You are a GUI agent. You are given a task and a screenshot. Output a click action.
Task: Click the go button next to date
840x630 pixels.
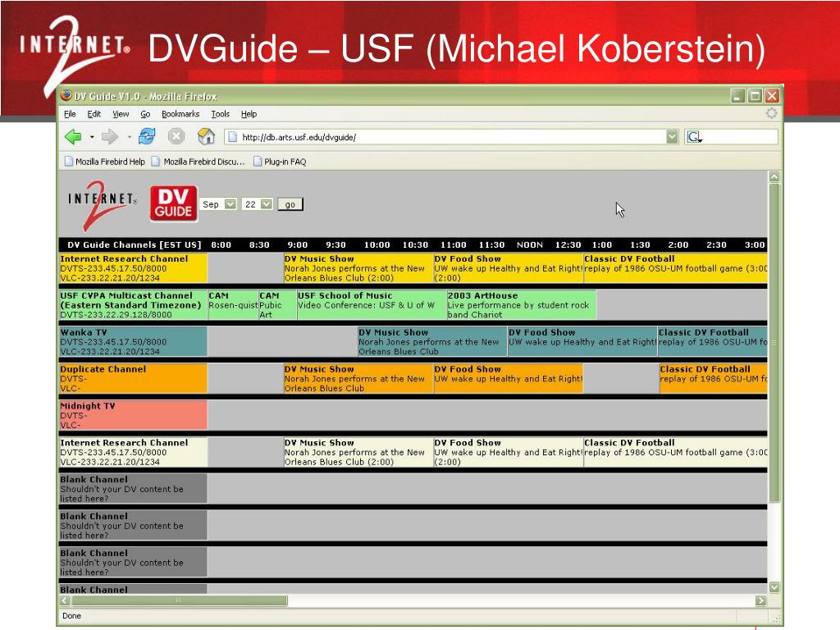(x=290, y=204)
